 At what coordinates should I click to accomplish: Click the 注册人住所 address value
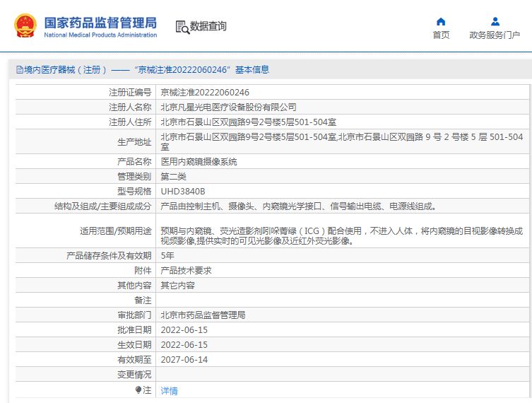[x=249, y=122]
